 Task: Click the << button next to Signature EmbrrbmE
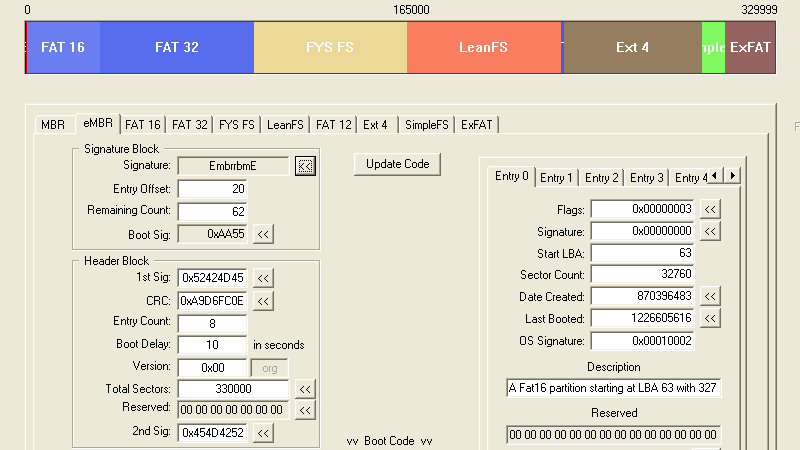coord(306,166)
